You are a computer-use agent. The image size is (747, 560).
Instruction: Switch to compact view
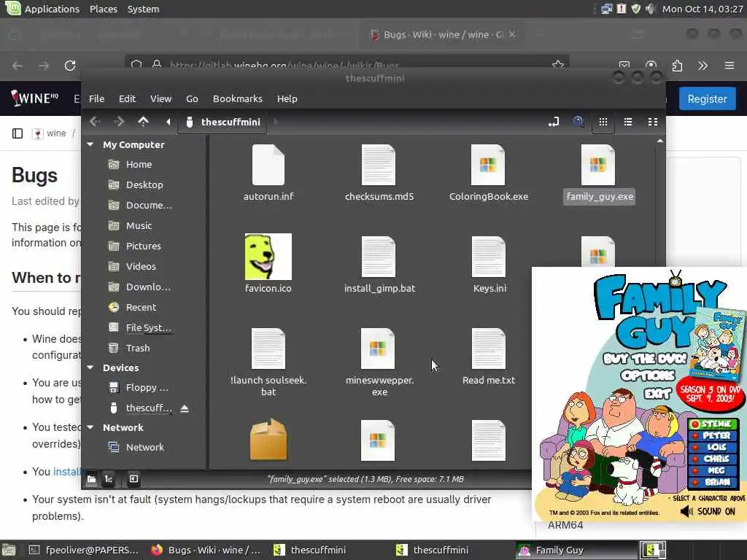point(653,122)
